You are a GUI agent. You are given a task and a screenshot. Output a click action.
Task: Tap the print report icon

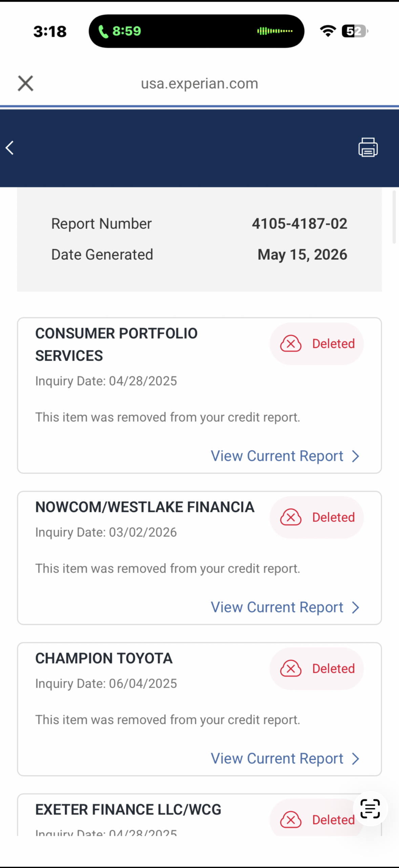click(x=368, y=147)
